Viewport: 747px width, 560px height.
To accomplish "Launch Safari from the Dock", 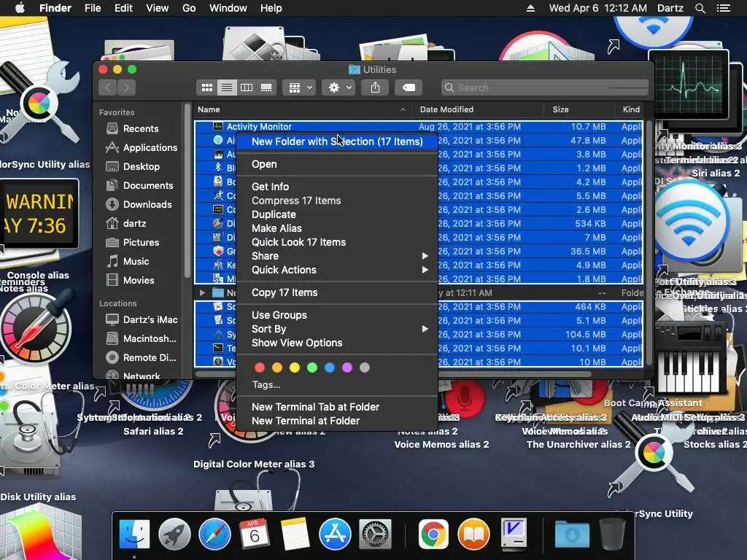I will coord(214,534).
